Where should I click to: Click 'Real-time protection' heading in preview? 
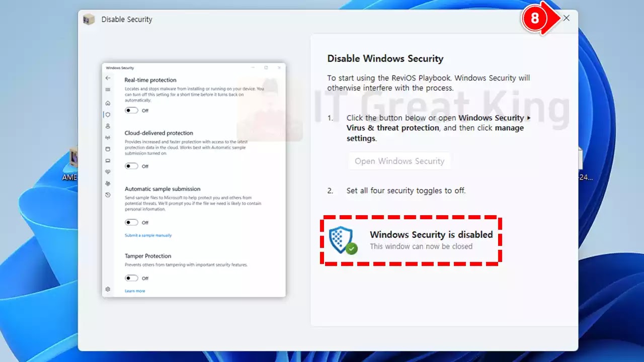tap(150, 80)
